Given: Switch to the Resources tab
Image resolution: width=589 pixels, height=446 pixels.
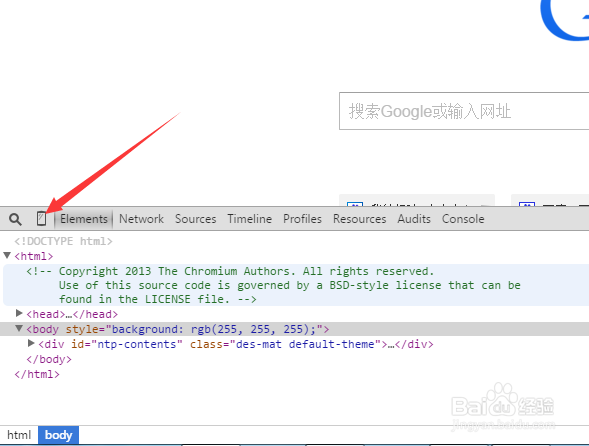Looking at the screenshot, I should [x=359, y=219].
